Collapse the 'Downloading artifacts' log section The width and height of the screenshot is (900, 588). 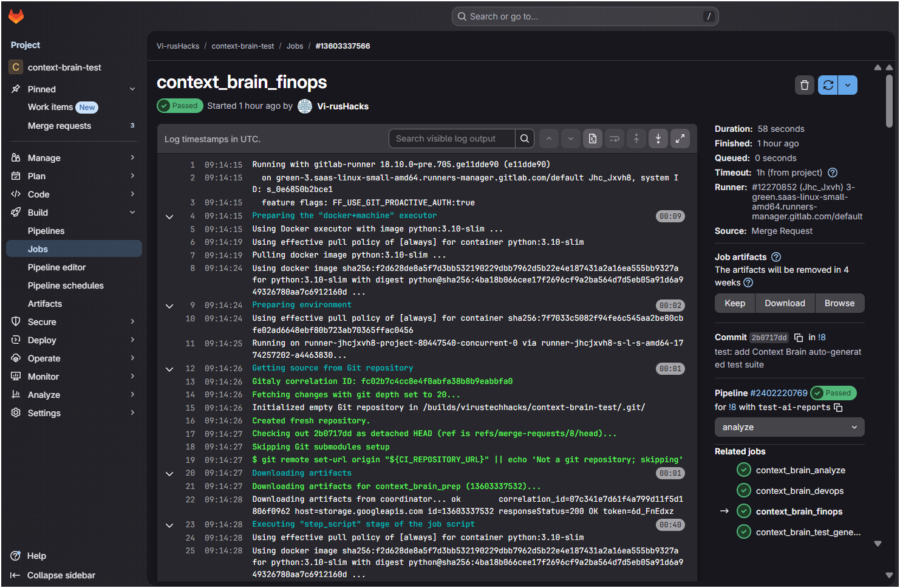pos(169,474)
